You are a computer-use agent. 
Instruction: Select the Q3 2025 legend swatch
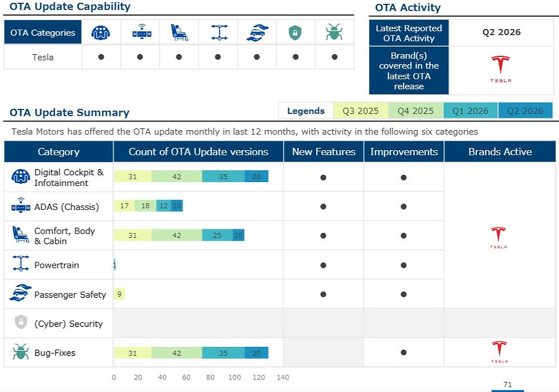(x=360, y=111)
